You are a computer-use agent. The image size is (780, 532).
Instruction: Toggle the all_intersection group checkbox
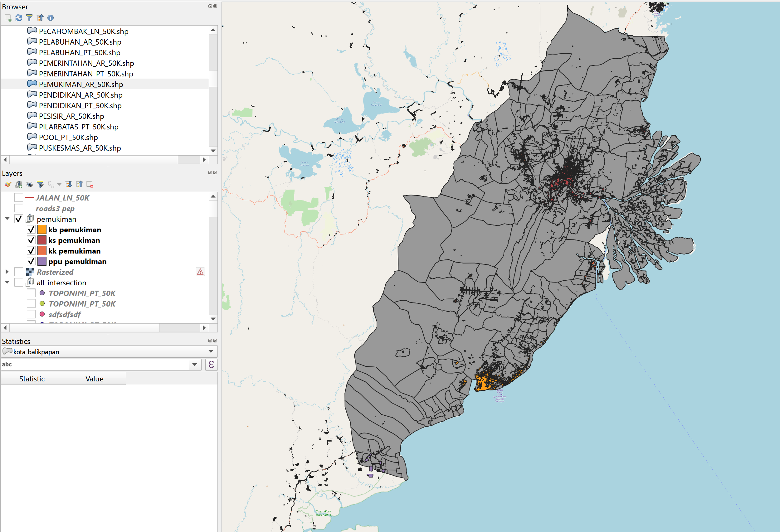coord(19,283)
